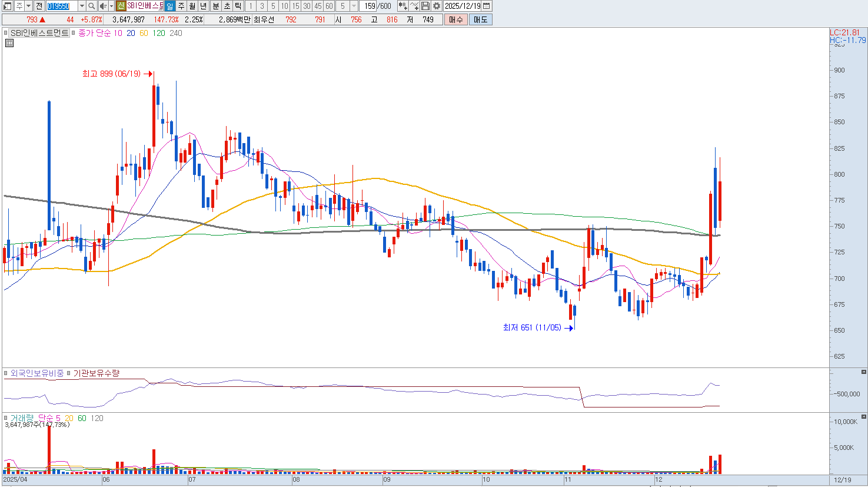
Task: Select the 60 minute interval tab
Action: (329, 6)
